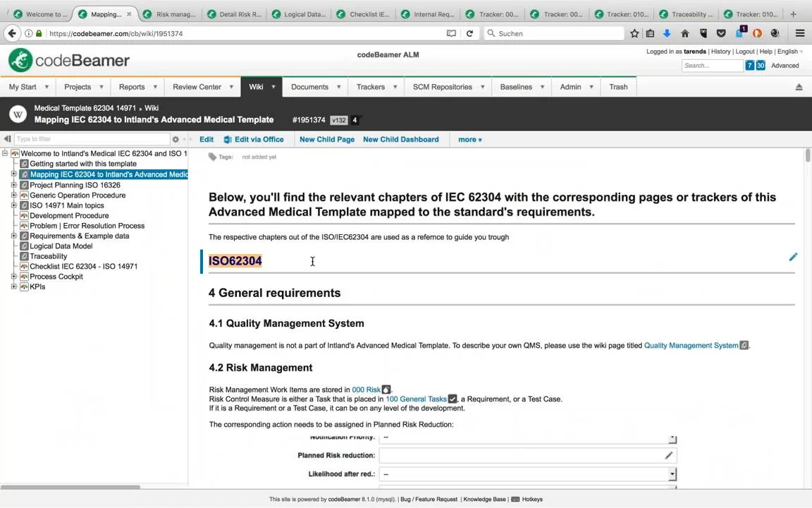This screenshot has width=812, height=508.
Task: Click the blue 30 calendar icon
Action: coord(761,66)
